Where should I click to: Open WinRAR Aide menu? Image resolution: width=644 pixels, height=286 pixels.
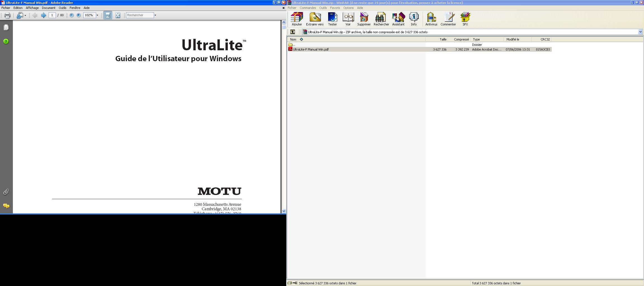tap(360, 8)
